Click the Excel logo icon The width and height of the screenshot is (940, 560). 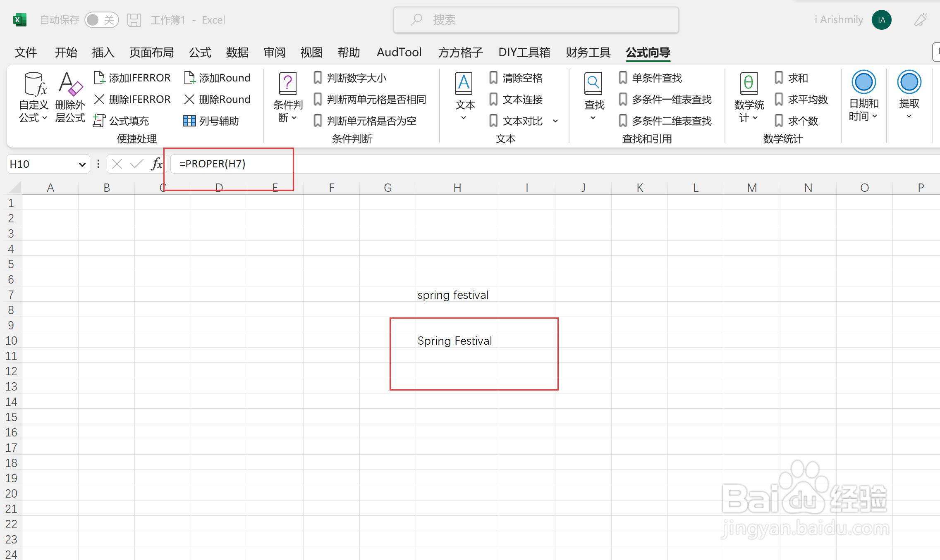coord(19,20)
